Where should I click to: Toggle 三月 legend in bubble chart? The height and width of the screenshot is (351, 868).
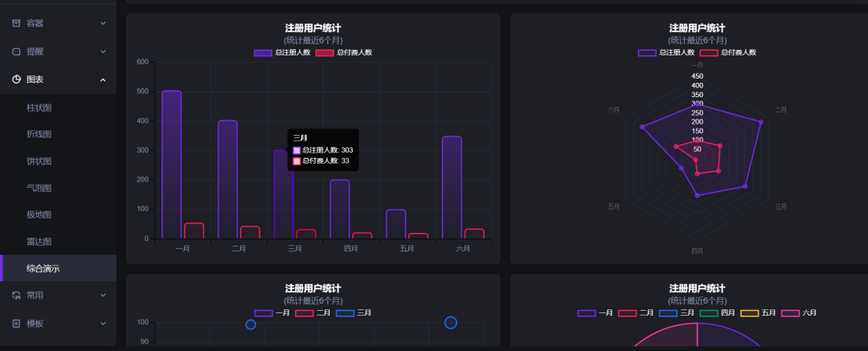pyautogui.click(x=354, y=312)
